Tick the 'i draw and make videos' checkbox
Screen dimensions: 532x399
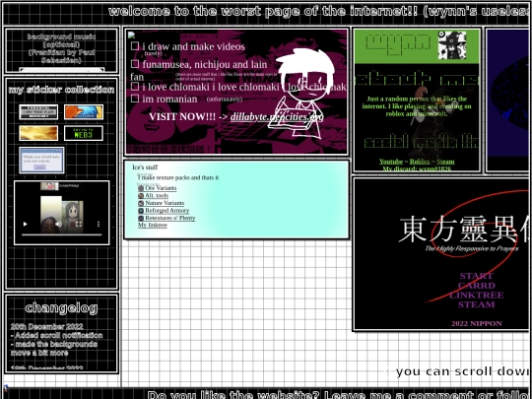pos(135,45)
